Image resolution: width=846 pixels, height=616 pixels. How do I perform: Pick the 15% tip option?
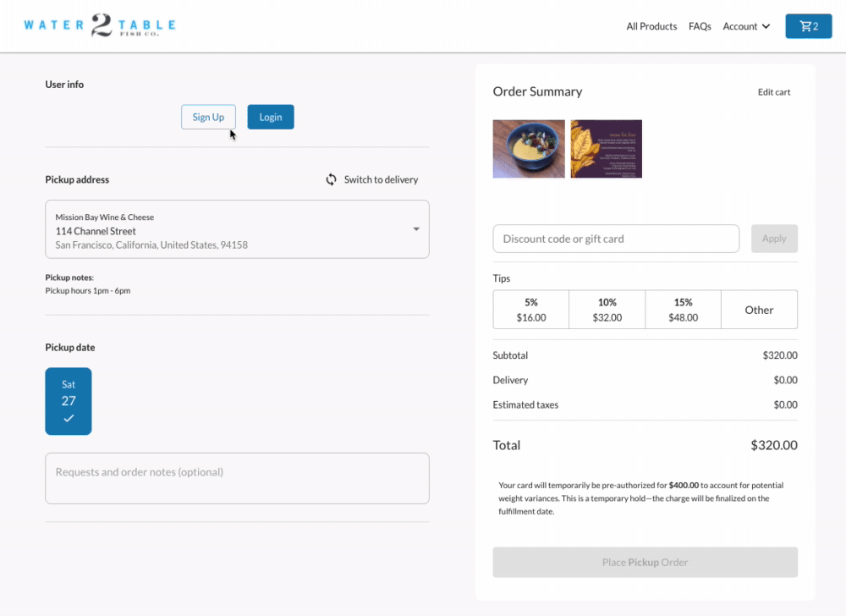pyautogui.click(x=683, y=310)
